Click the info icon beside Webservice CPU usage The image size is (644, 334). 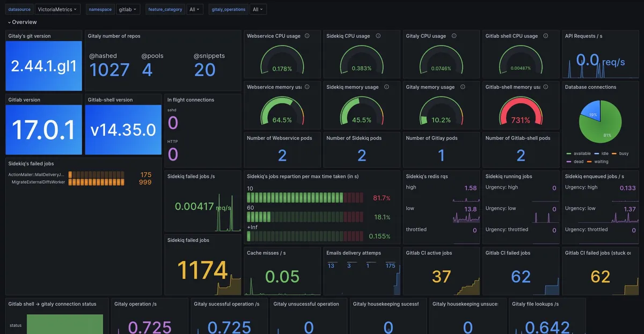pyautogui.click(x=307, y=36)
